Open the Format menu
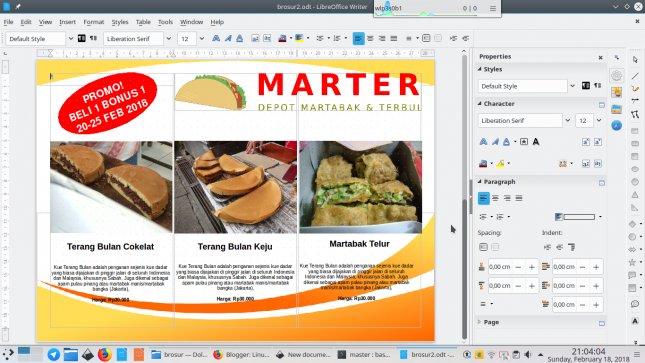This screenshot has height=363, width=645. pos(93,22)
